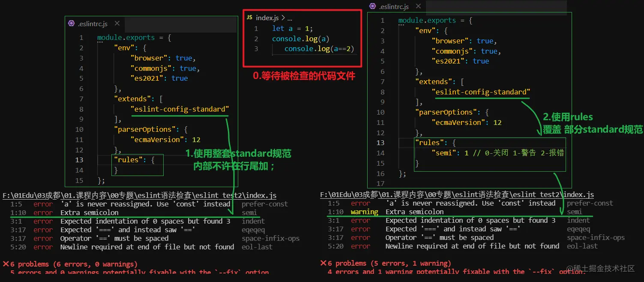Click 'module.exports' in the right .eslintrc.js editor
Image resolution: width=644 pixels, height=282 pixels.
427,21
